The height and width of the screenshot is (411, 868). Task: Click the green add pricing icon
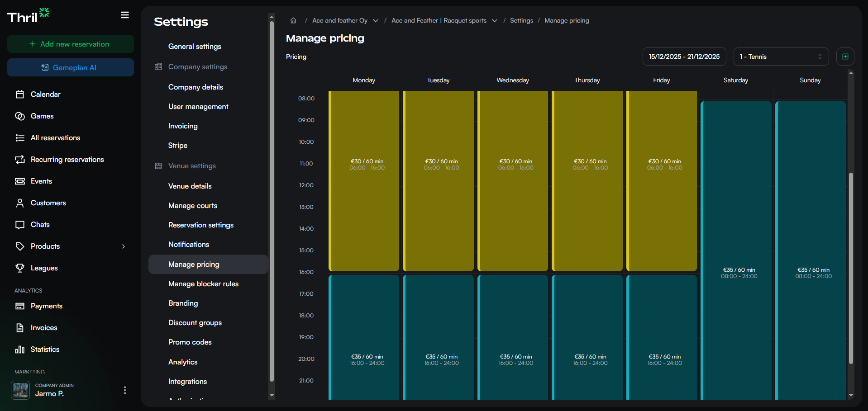845,57
